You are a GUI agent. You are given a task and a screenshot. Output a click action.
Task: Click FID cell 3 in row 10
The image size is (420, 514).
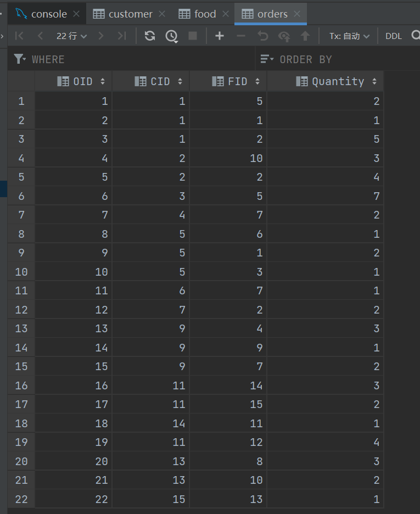pyautogui.click(x=228, y=272)
